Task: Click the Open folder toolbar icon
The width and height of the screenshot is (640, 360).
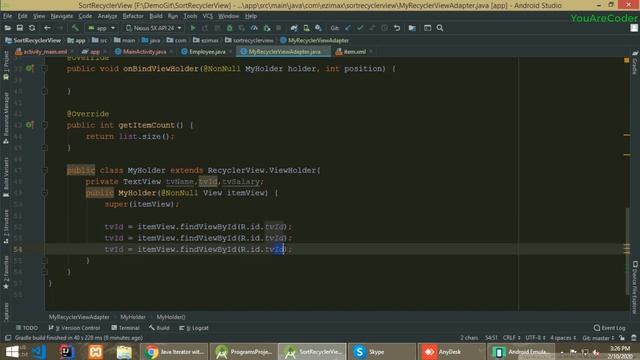Action: (8, 28)
